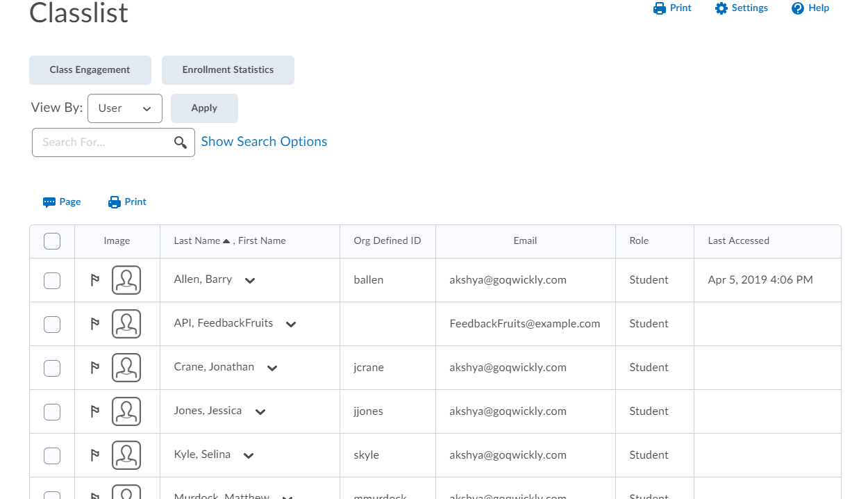
Task: Open Settings with the gear icon
Action: (x=721, y=8)
